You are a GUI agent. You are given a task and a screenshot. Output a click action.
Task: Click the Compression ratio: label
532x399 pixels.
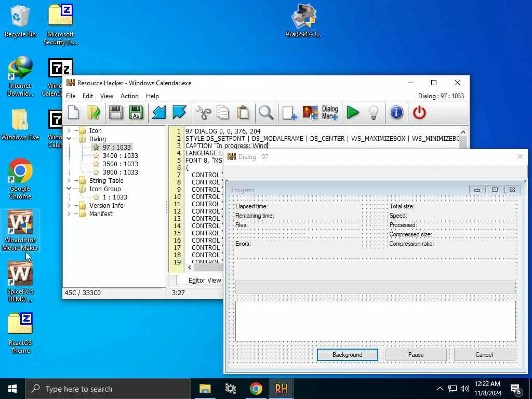[x=411, y=244]
